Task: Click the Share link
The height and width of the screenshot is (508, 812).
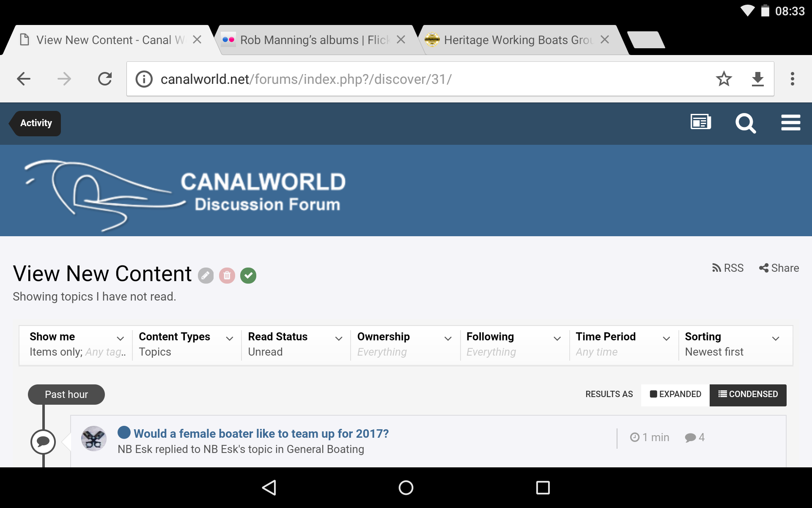Action: click(779, 268)
